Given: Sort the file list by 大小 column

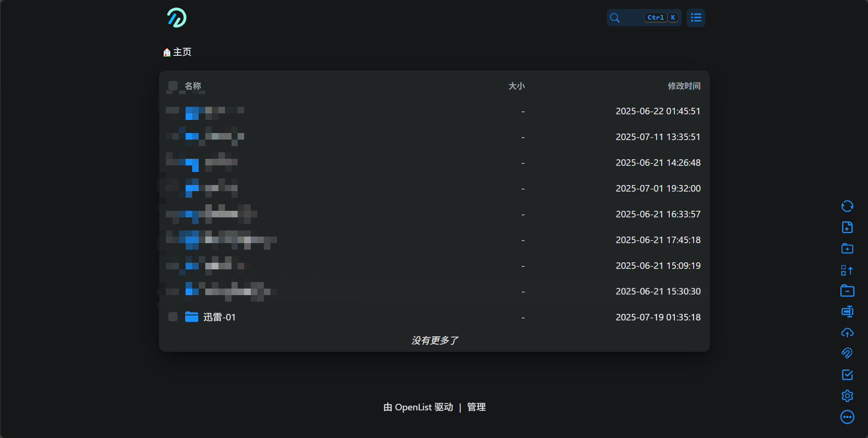Looking at the screenshot, I should tap(516, 86).
